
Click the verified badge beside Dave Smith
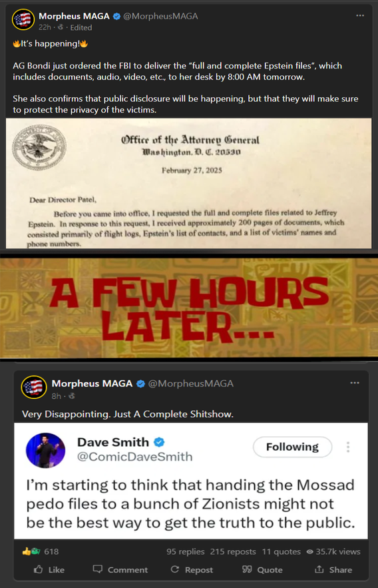[x=159, y=443]
